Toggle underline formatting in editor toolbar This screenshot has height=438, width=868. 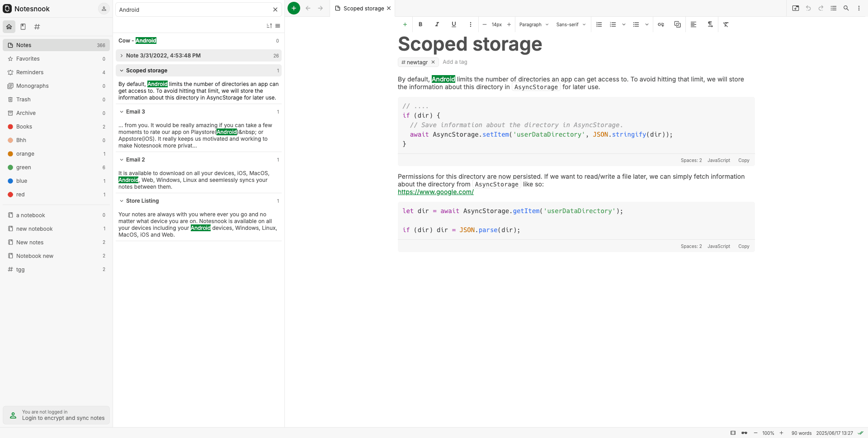point(454,24)
